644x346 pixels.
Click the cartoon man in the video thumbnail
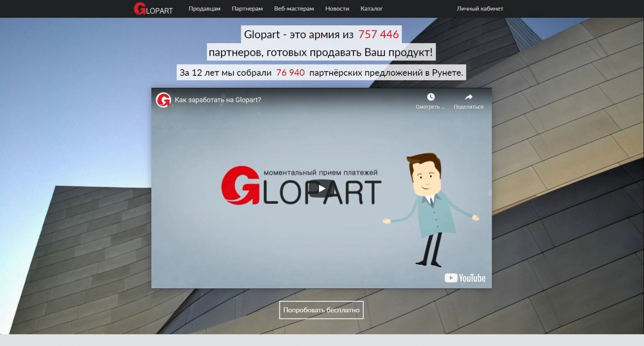pos(431,209)
